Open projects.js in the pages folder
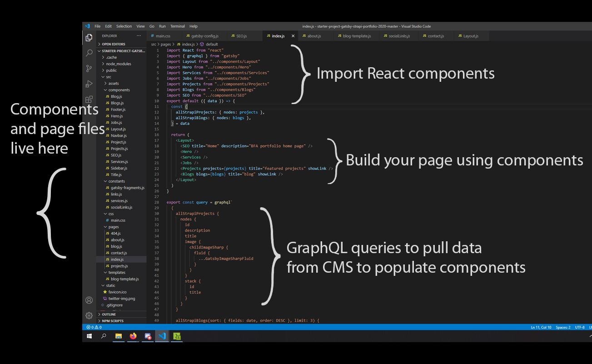The width and height of the screenshot is (592, 364). 121,266
